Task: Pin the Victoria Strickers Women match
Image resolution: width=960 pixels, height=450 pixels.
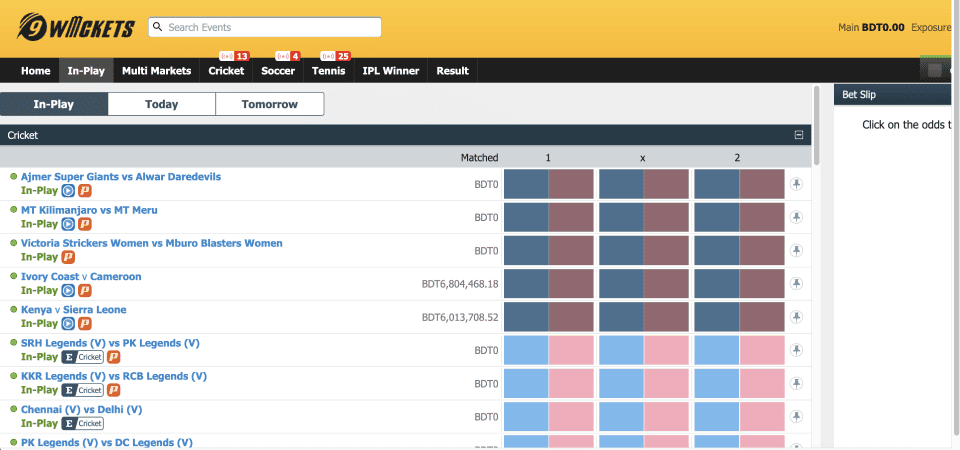Action: click(796, 250)
